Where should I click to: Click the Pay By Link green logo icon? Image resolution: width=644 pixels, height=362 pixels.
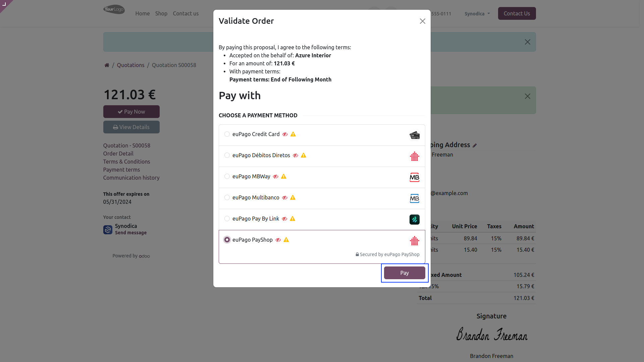(415, 220)
